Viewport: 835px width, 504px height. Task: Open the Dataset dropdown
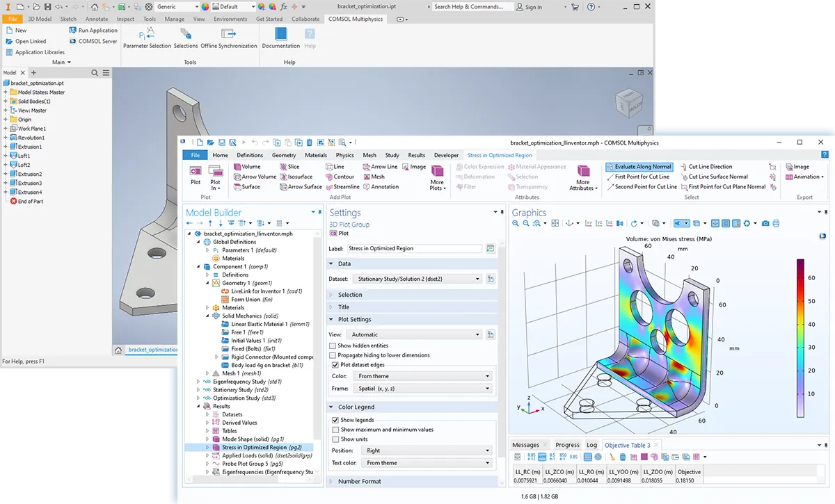click(x=415, y=279)
